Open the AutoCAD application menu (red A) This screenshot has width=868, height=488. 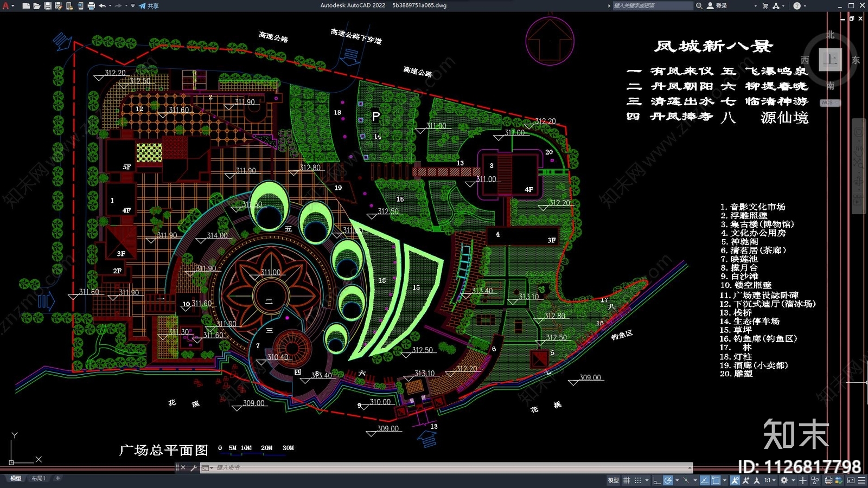coord(6,6)
